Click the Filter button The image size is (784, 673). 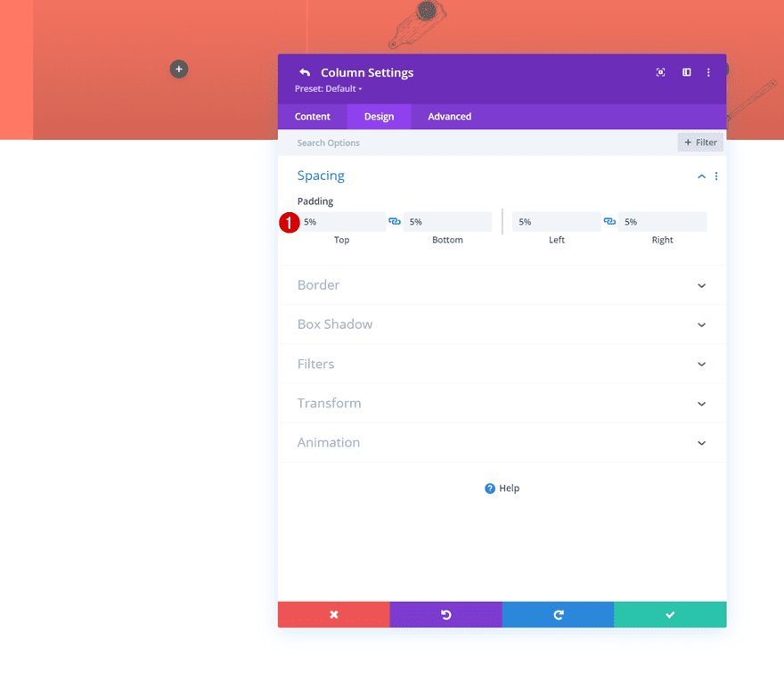(700, 142)
